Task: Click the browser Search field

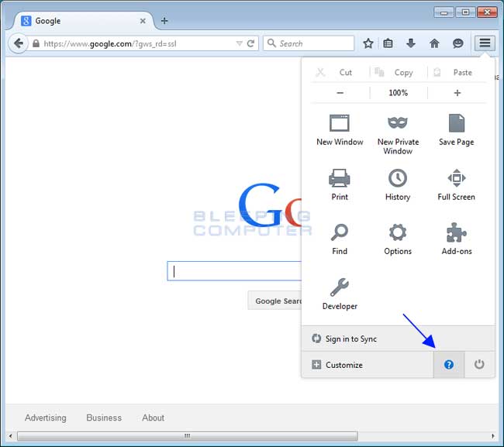Action: point(309,43)
